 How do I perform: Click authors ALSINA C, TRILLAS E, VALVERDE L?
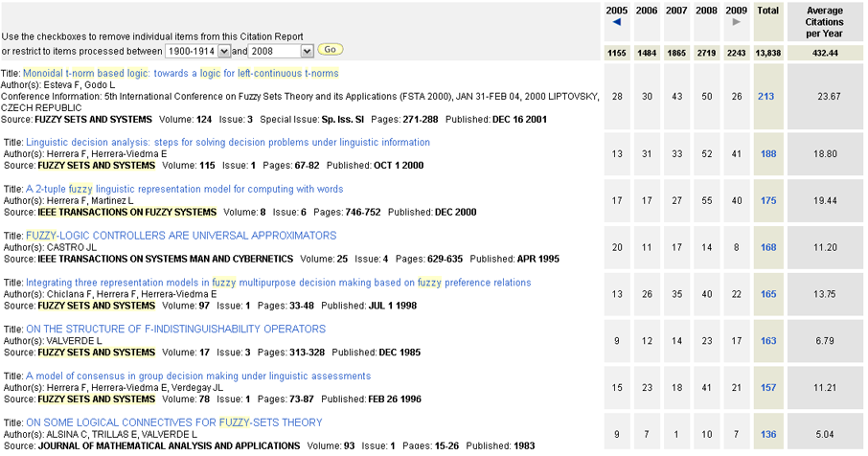[x=122, y=434]
